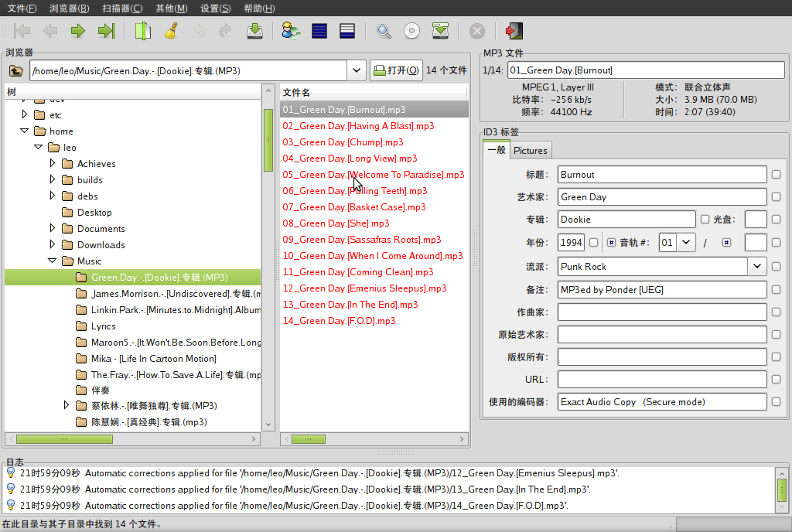Tick checkbox next to year 1994
Screen dimensions: 792x532
click(x=593, y=243)
